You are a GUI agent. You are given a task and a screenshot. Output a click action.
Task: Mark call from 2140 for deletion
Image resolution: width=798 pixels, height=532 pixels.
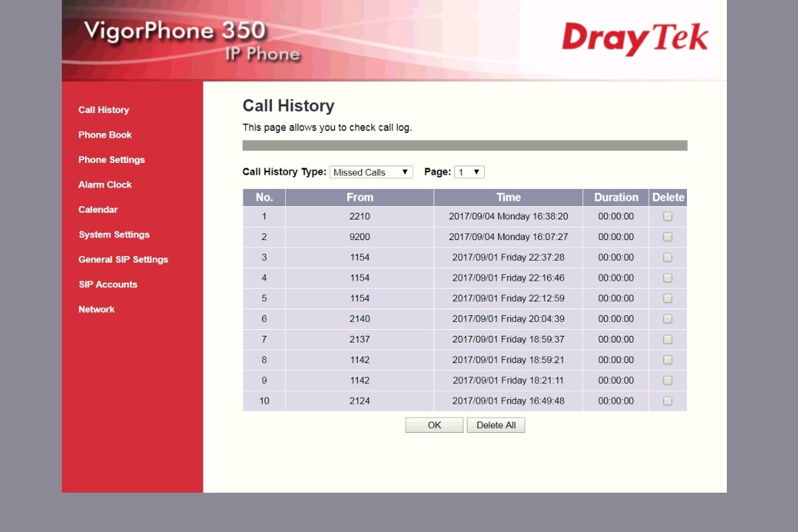tap(668, 319)
